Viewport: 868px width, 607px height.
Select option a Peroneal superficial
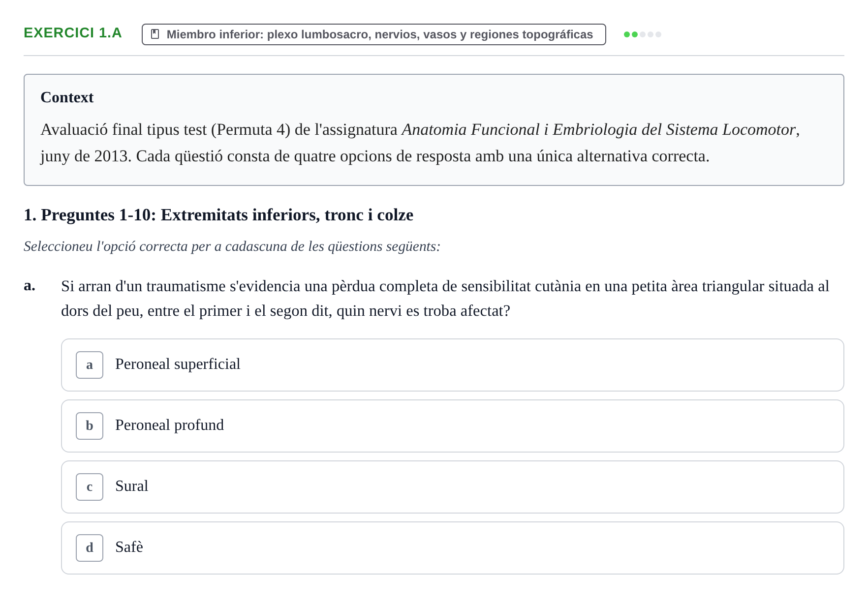coord(452,365)
